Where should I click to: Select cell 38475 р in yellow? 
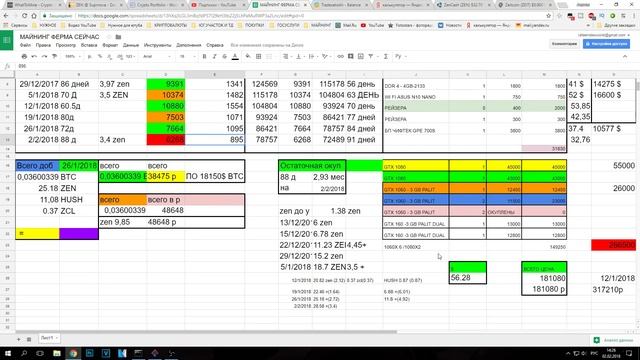166,177
